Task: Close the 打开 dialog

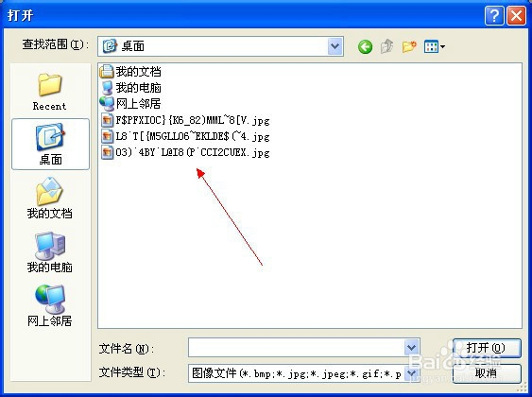Action: click(516, 16)
